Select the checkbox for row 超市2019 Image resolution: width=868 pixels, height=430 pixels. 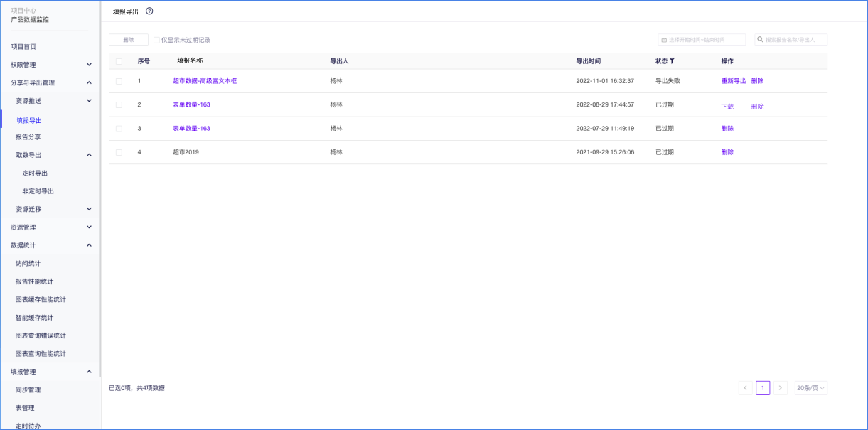pyautogui.click(x=119, y=152)
